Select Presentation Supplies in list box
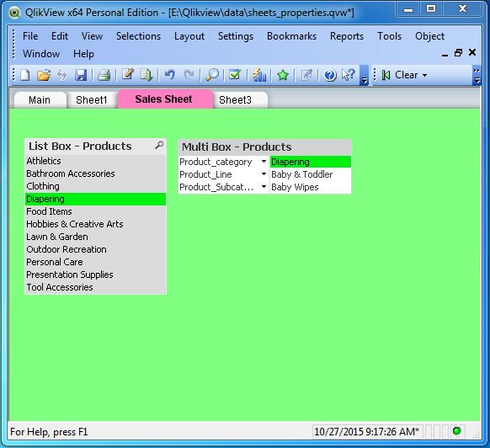Image resolution: width=490 pixels, height=448 pixels. point(96,275)
